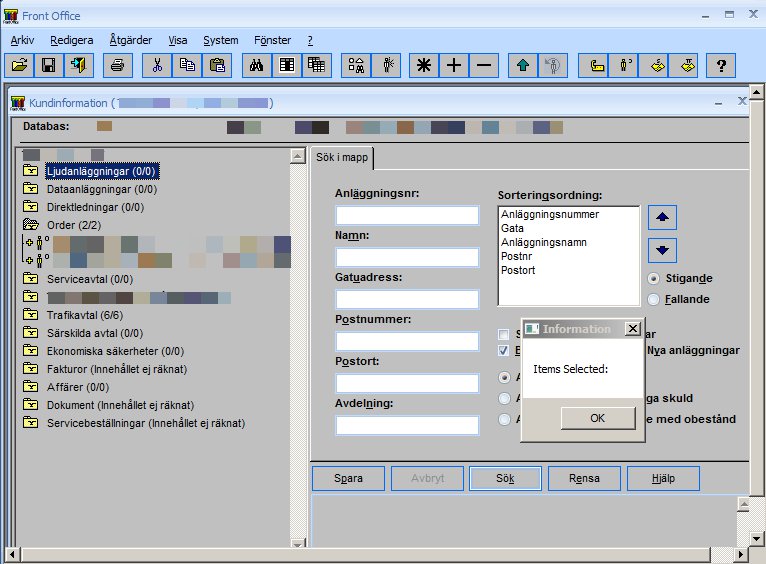This screenshot has width=766, height=564.
Task: Click the open folder toolbar icon
Action: (19, 66)
